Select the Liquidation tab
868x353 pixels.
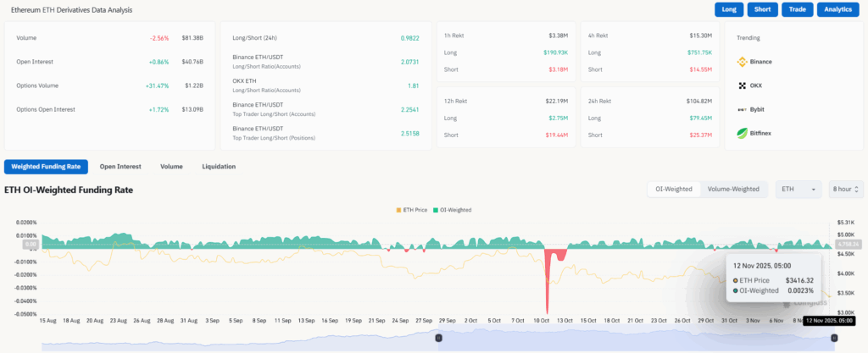219,167
